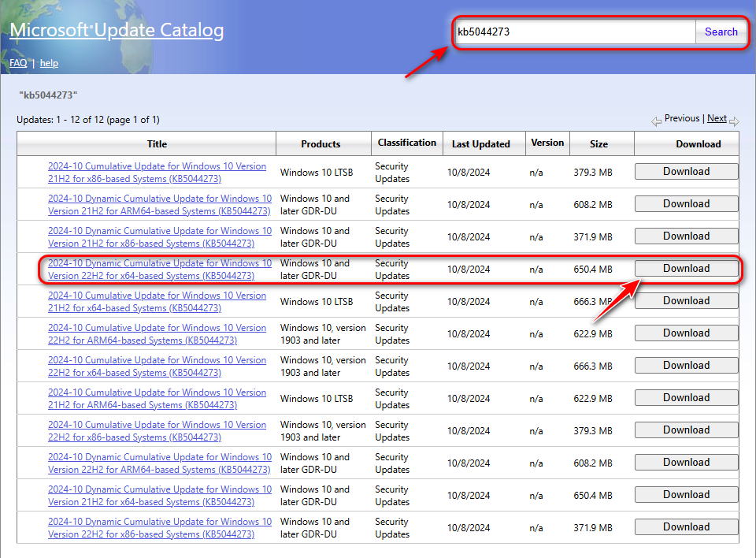Sort results by the Size column header

click(598, 144)
